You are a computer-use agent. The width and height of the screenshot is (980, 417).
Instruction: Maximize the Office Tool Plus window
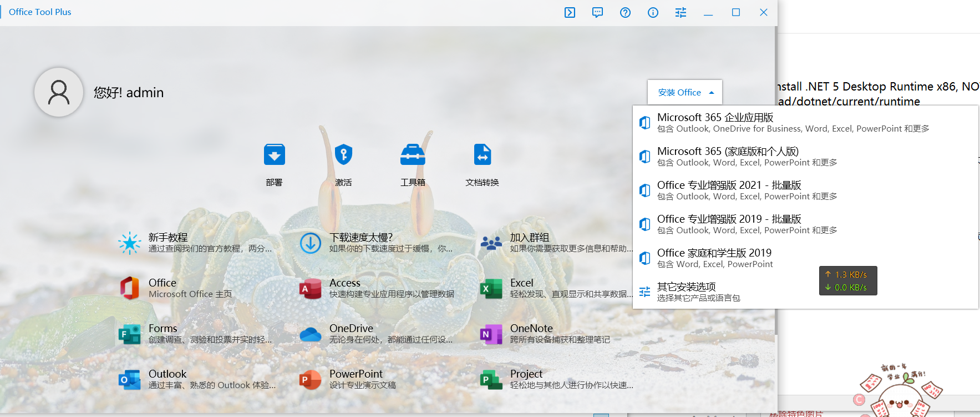pos(736,12)
